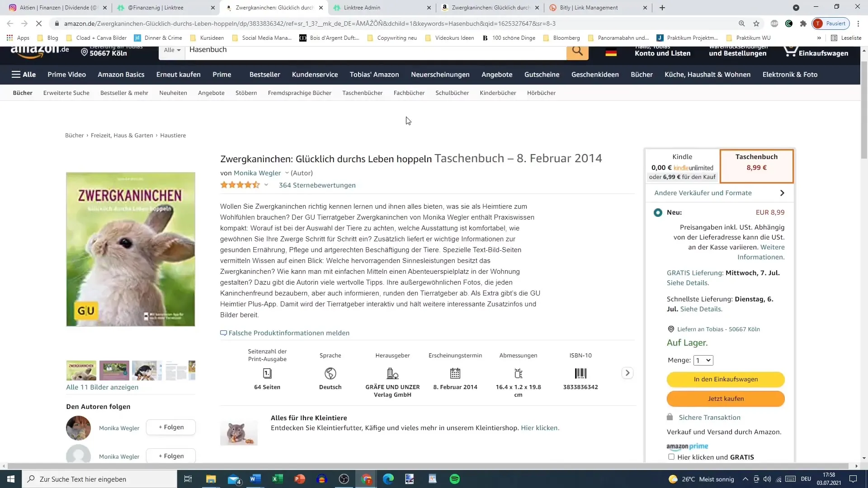Click the vertical page scrollbar
Screen dimensions: 868x488
click(x=864, y=110)
